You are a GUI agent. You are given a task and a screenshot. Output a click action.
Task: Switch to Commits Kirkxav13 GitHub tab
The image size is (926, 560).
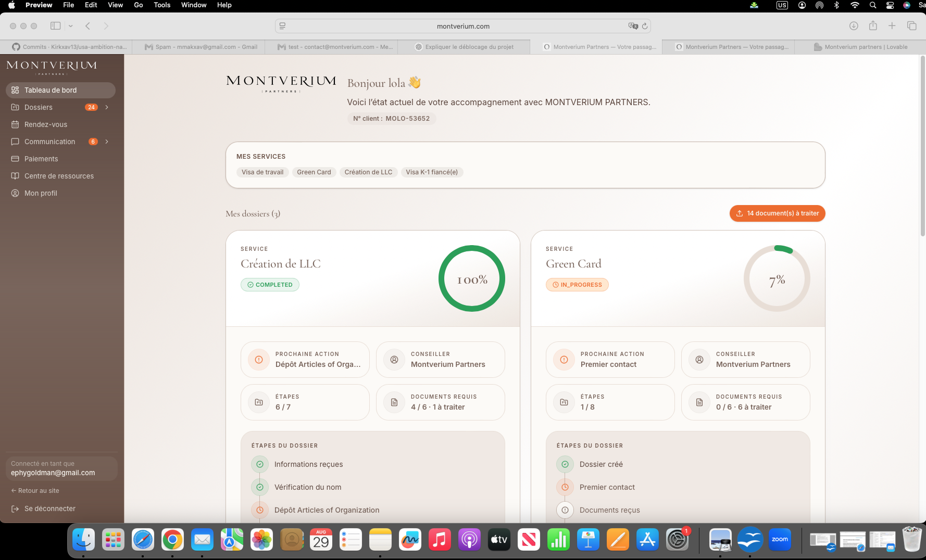point(69,47)
